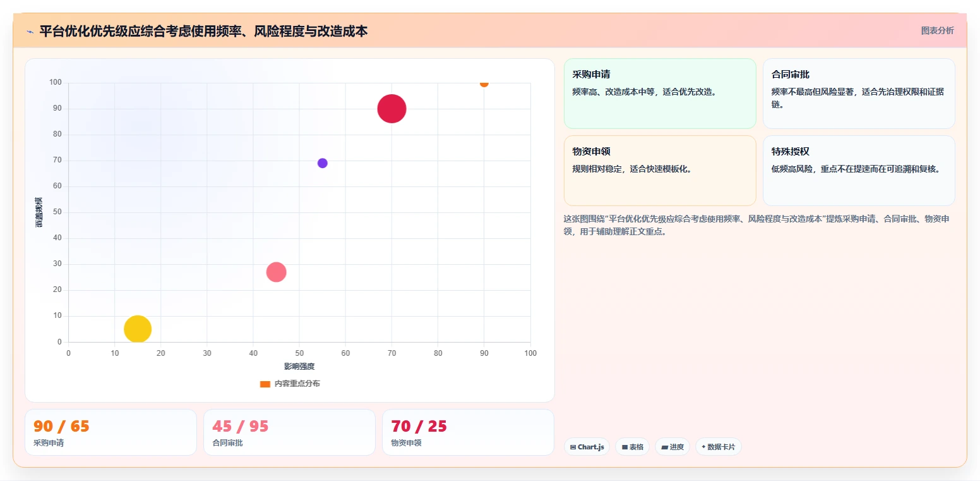
Task: Toggle the 内容重点分布 legend item
Action: click(290, 384)
